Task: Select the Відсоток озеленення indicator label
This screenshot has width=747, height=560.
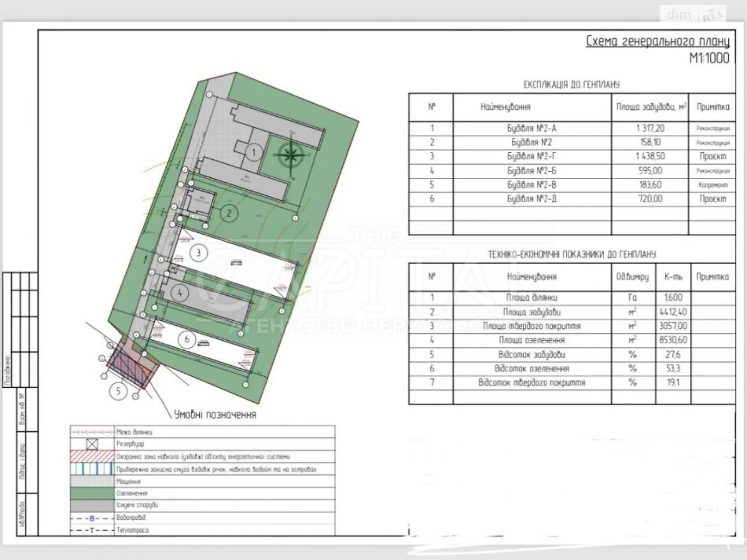Action: pos(532,369)
